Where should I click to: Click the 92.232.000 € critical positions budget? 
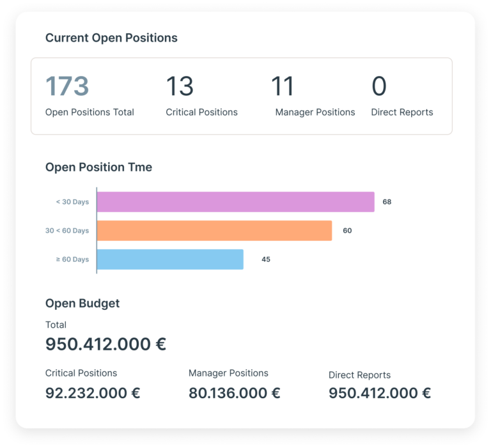(x=93, y=393)
